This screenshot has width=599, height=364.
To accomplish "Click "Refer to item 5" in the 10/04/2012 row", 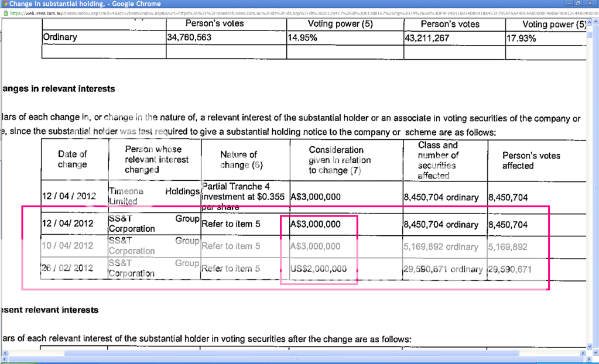I will pos(231,246).
